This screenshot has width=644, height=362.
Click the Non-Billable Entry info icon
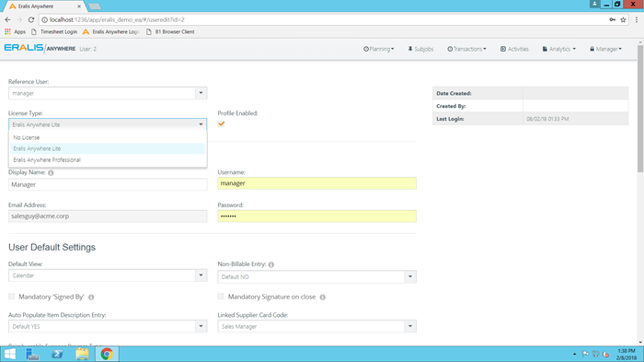[271, 264]
